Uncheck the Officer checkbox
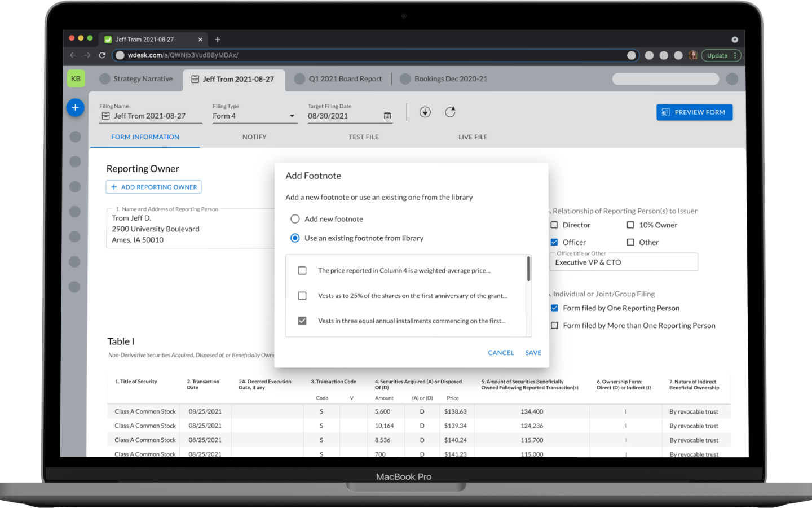The image size is (812, 508). pyautogui.click(x=554, y=242)
